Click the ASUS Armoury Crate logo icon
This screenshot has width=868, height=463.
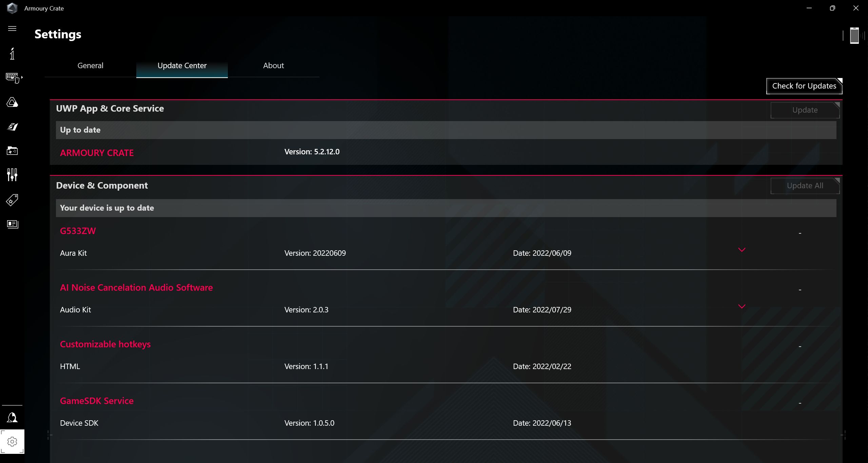tap(12, 7)
